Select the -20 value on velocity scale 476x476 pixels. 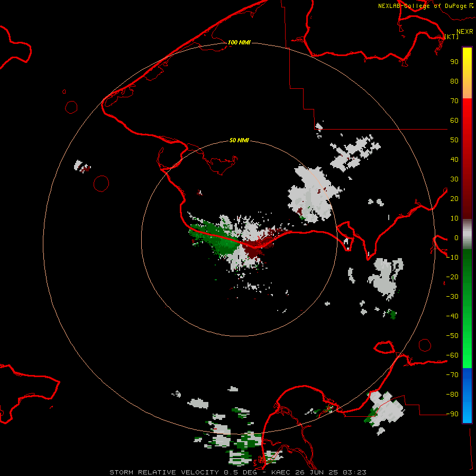(x=452, y=277)
